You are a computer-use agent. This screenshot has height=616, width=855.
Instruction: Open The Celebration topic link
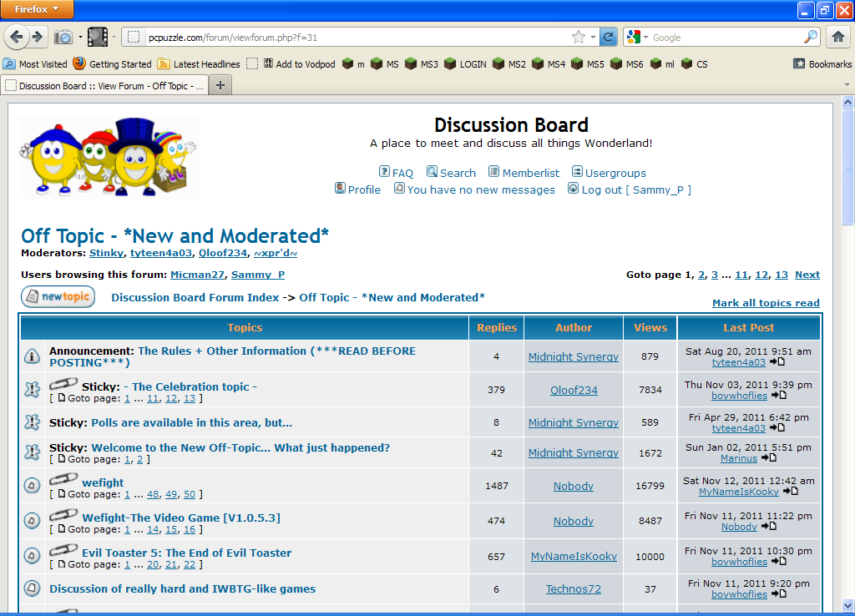pyautogui.click(x=194, y=386)
